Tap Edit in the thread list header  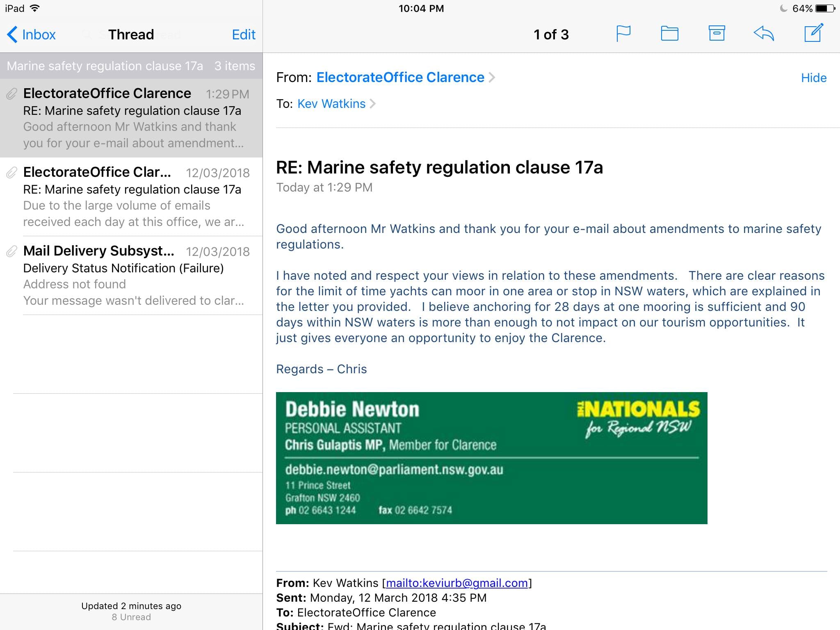click(244, 34)
